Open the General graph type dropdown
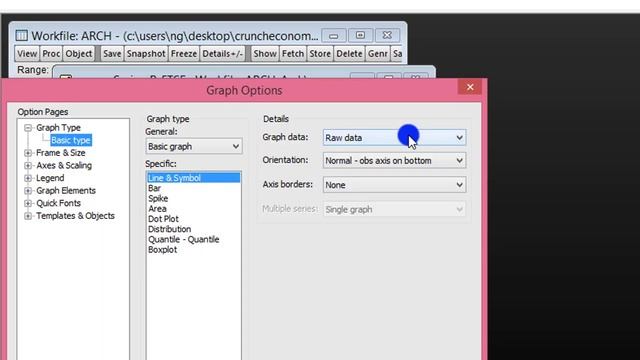Image resolution: width=640 pixels, height=360 pixels. pos(194,147)
